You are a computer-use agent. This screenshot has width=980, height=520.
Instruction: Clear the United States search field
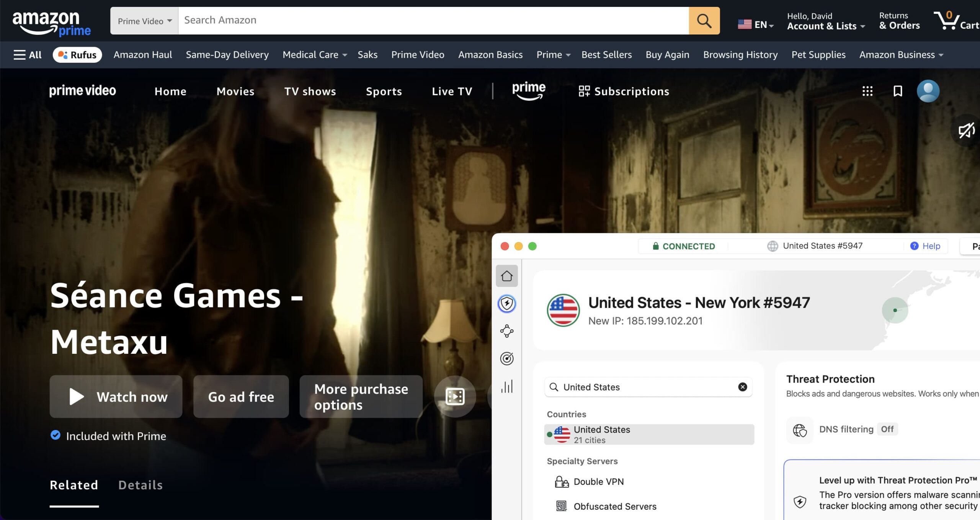coord(742,387)
